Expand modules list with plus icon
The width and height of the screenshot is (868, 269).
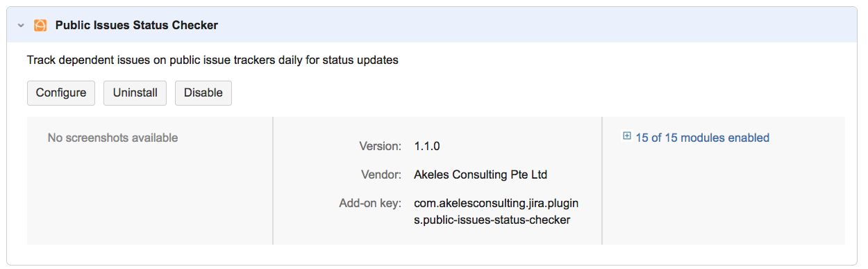pos(627,137)
